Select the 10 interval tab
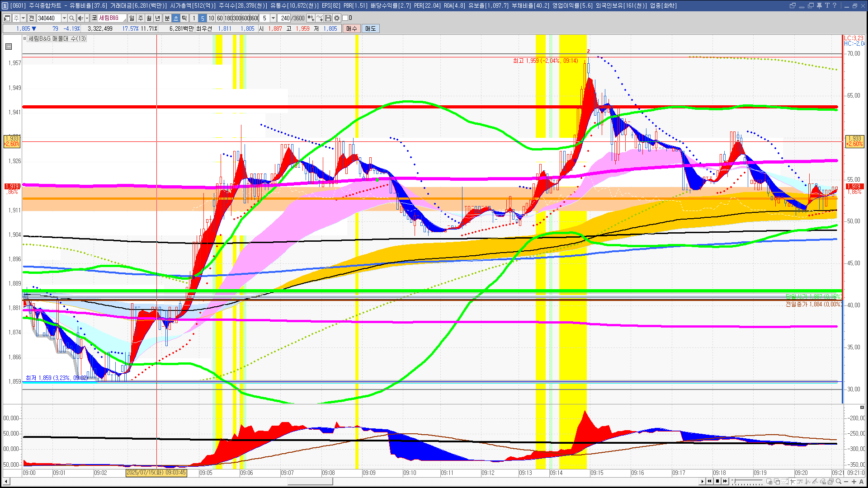The width and height of the screenshot is (868, 488). [x=211, y=18]
